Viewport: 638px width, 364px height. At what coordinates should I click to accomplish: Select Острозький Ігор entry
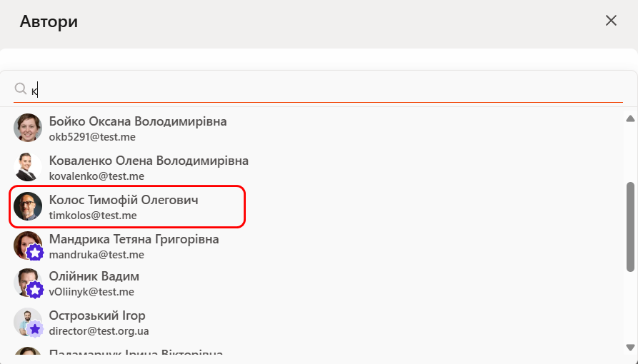(97, 315)
